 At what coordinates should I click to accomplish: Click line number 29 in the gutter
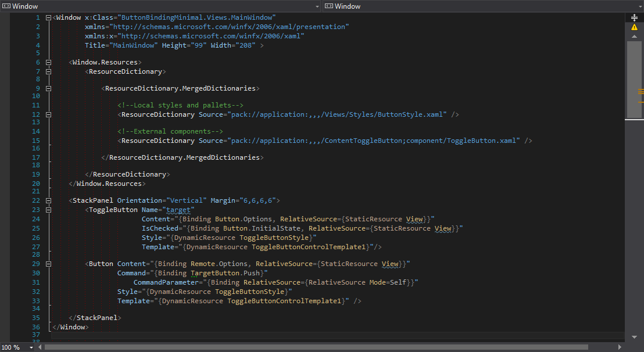(35, 263)
